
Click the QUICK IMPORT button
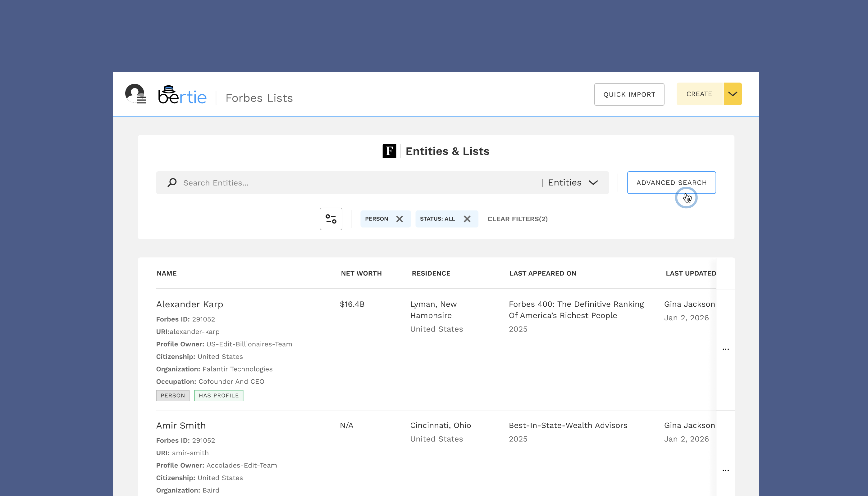629,94
